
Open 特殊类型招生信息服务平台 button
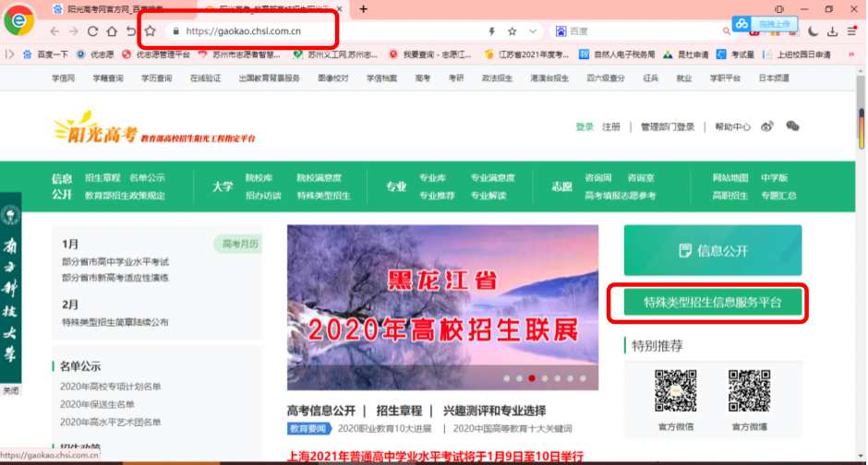(x=713, y=303)
